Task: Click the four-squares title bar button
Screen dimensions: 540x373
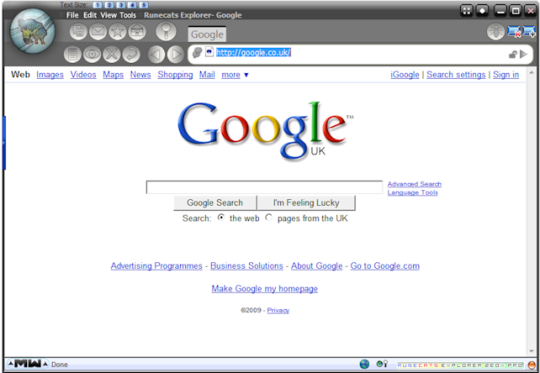Action: (x=466, y=11)
